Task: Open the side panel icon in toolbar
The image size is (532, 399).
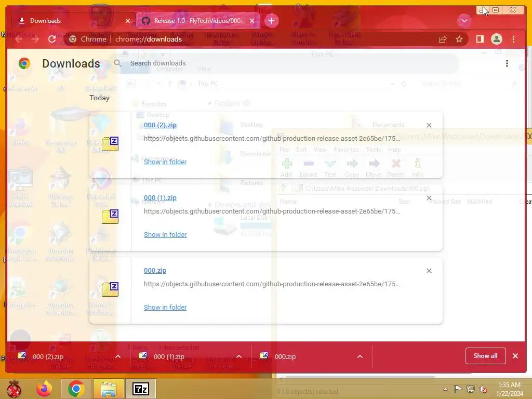Action: [480, 39]
